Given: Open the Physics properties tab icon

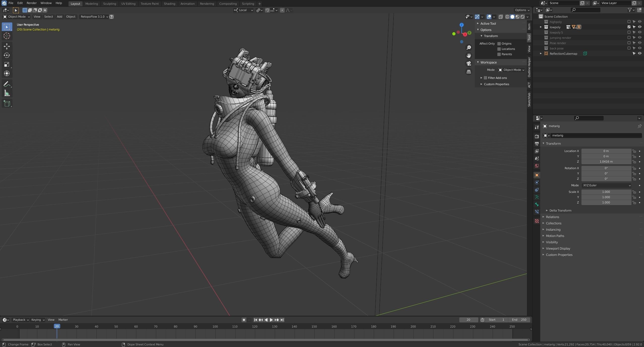Looking at the screenshot, I should pos(537,182).
